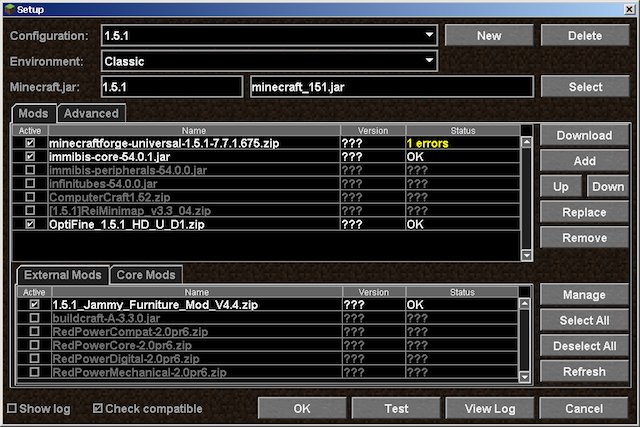Toggle the Show log checkbox
The height and width of the screenshot is (427, 640).
pyautogui.click(x=12, y=408)
